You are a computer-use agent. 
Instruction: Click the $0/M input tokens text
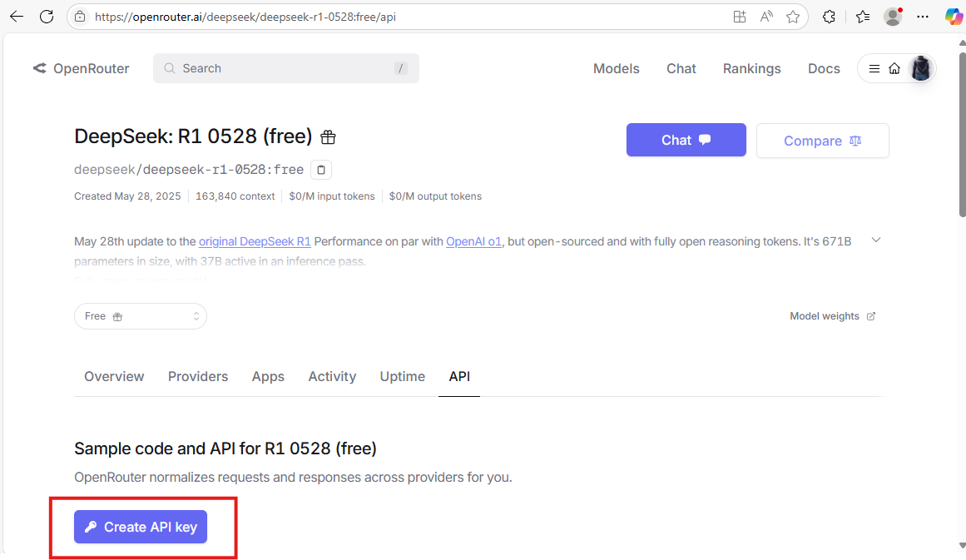tap(331, 196)
